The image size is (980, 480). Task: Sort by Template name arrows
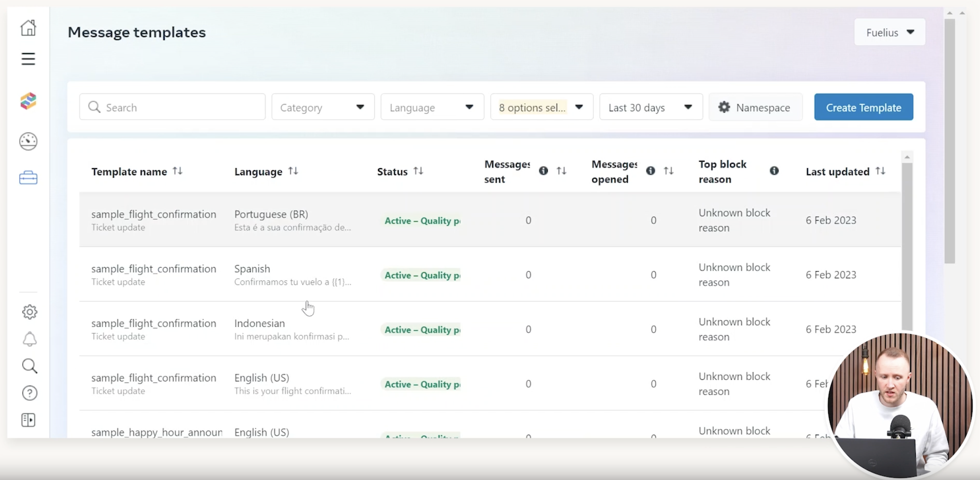coord(177,171)
